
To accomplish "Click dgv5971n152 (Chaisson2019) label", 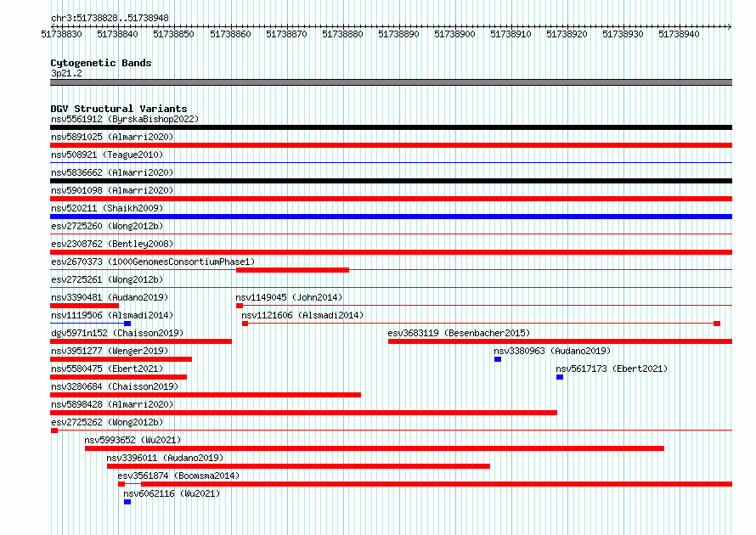I will [117, 333].
